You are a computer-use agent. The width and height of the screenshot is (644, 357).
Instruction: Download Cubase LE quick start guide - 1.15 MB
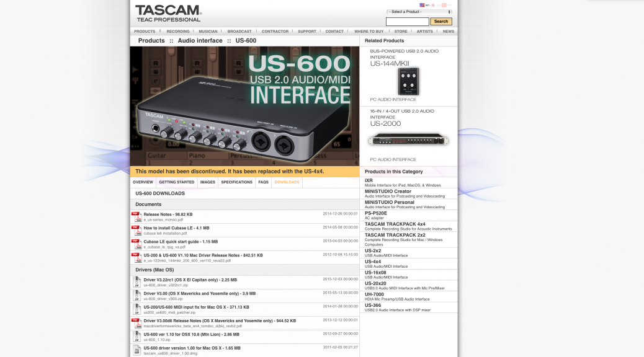click(181, 242)
